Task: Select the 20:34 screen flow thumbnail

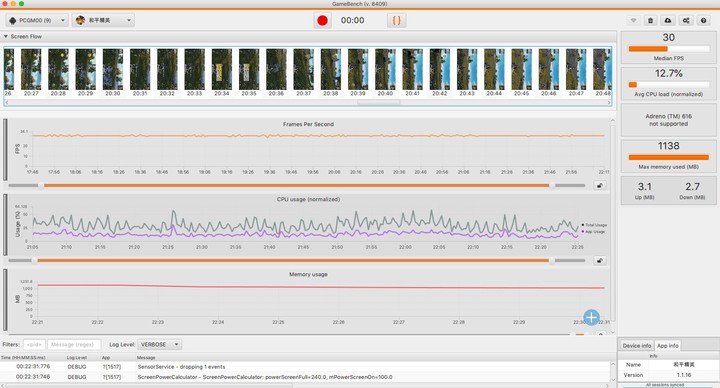Action: (x=222, y=73)
